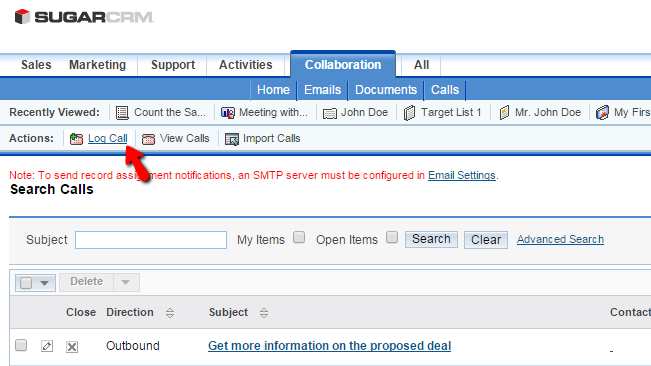
Task: Open the Meeting with... recent item icon
Action: pyautogui.click(x=228, y=112)
